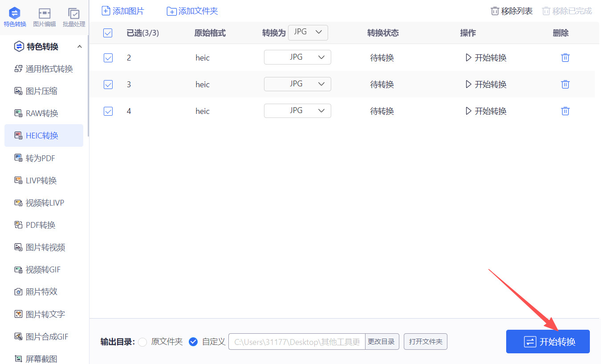Viewport: 601px width, 364px height.
Task: Click the 视频转LIVP icon
Action: point(18,203)
